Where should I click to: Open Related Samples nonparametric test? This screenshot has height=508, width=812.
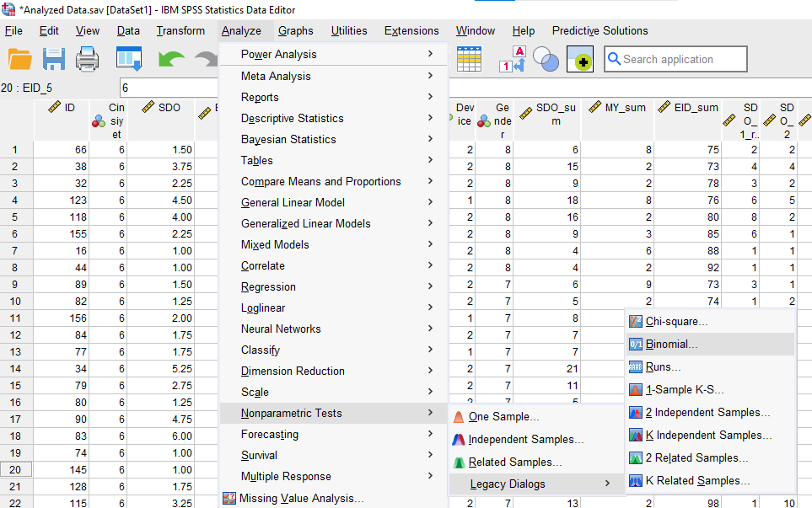(x=536, y=462)
